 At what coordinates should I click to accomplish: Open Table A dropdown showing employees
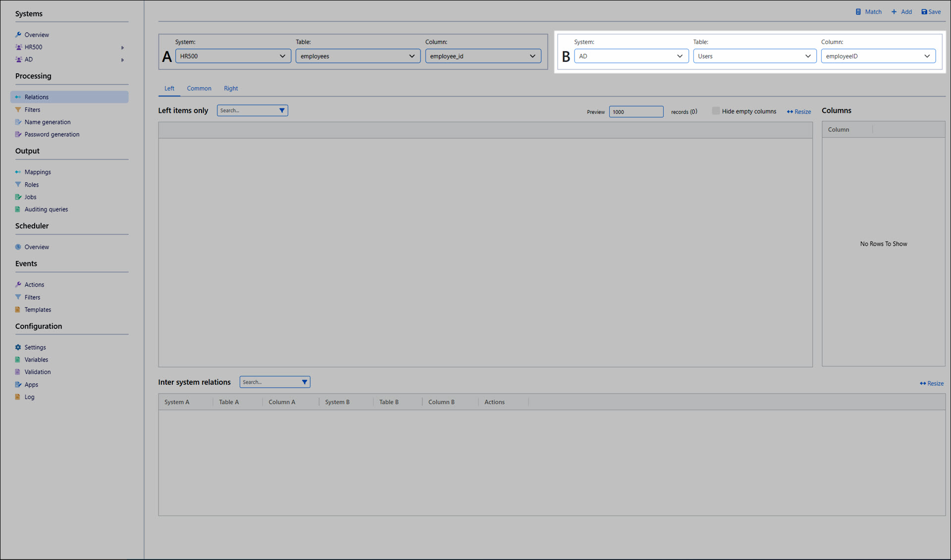coord(358,56)
